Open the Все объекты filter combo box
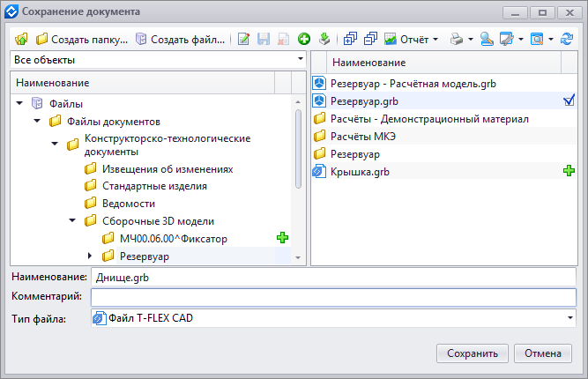 [x=158, y=60]
